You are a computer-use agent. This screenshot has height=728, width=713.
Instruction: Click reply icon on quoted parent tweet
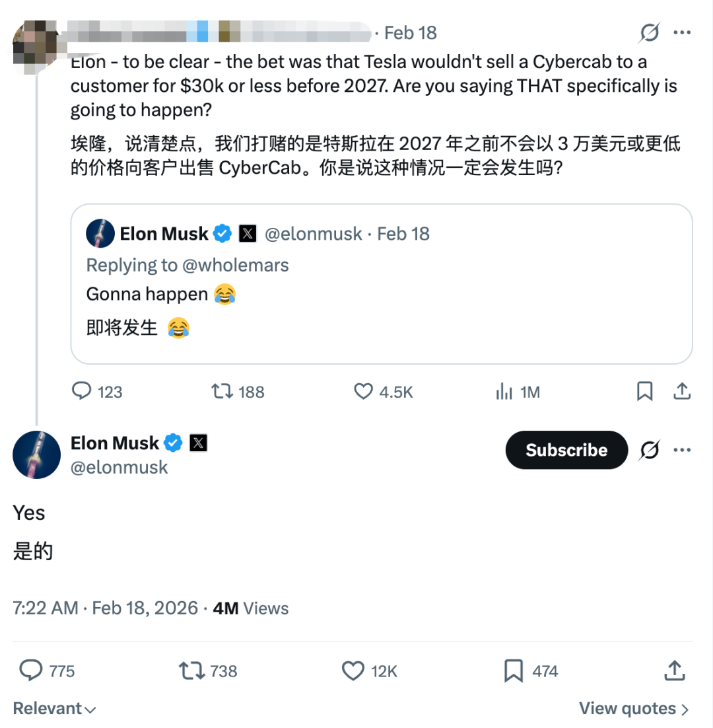tap(82, 392)
